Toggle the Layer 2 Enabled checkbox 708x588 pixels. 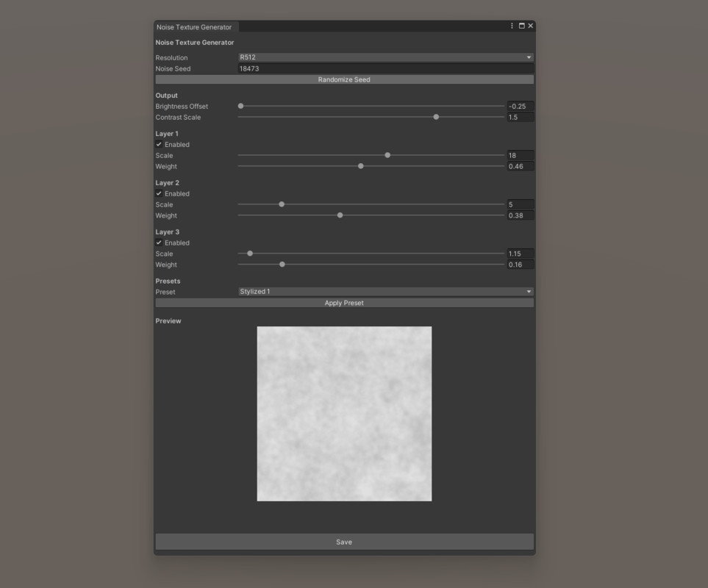click(x=159, y=193)
